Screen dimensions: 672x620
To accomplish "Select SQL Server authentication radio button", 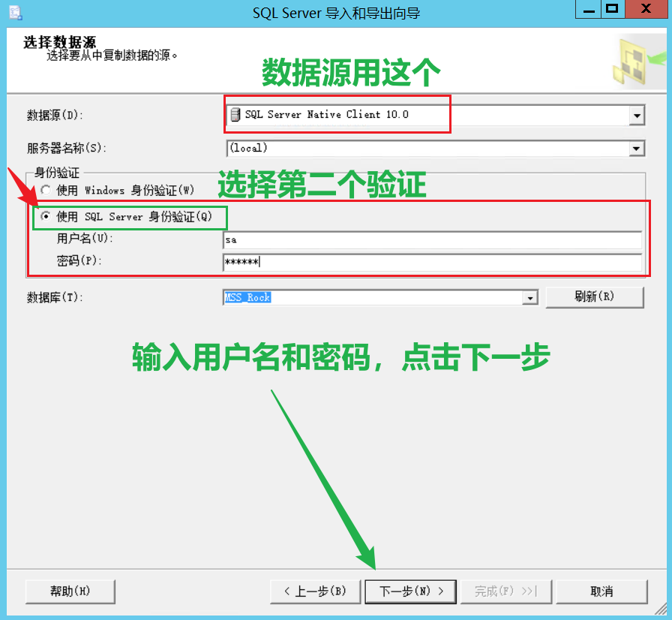I will 46,216.
